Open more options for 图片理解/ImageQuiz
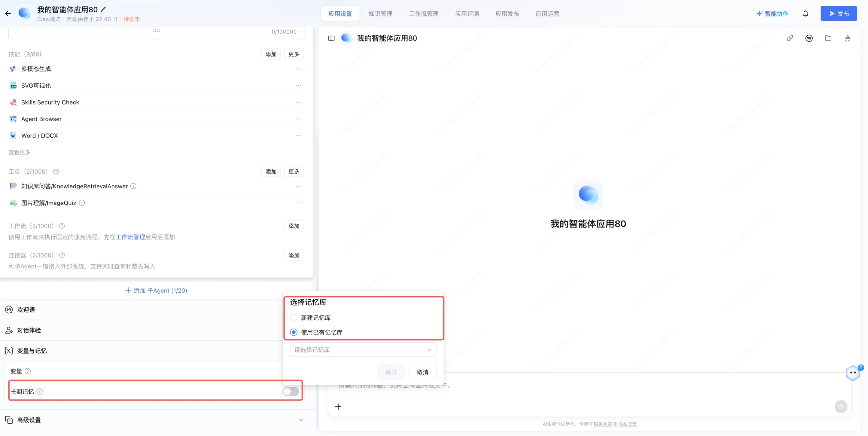The width and height of the screenshot is (868, 436). coord(298,203)
